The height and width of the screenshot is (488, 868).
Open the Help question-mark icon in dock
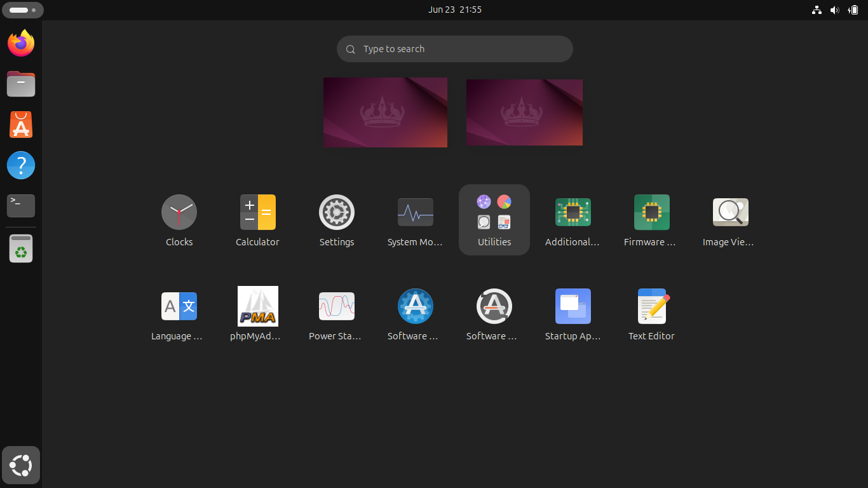click(x=21, y=165)
